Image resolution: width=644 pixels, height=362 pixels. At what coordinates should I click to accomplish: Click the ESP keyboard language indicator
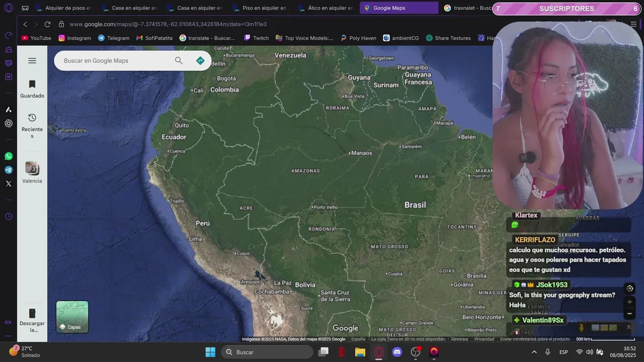tap(564, 352)
